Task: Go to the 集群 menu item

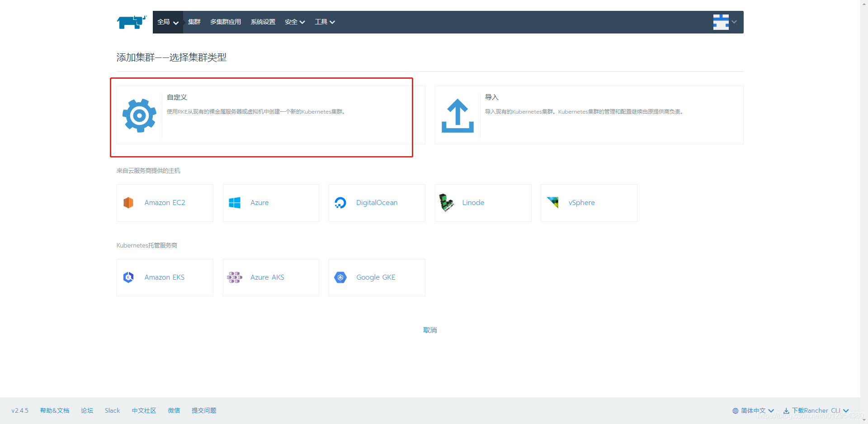Action: (194, 22)
